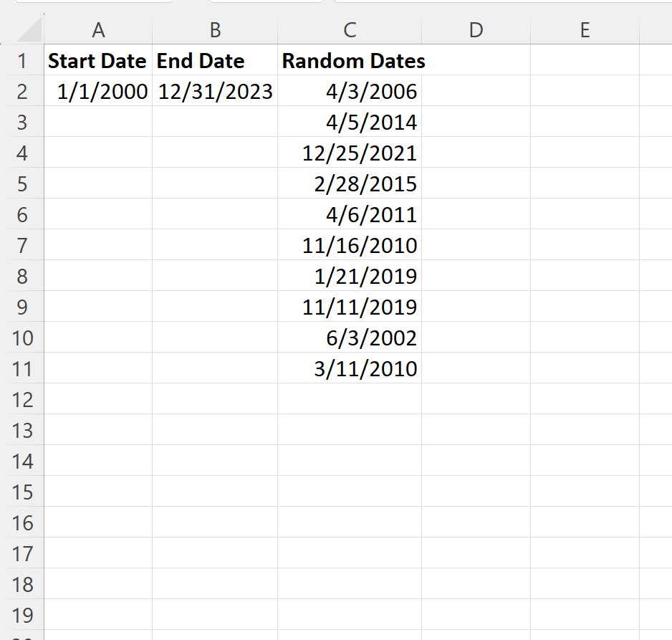The height and width of the screenshot is (640, 672).
Task: Select the cell containing 12/31/2023
Action: (216, 92)
